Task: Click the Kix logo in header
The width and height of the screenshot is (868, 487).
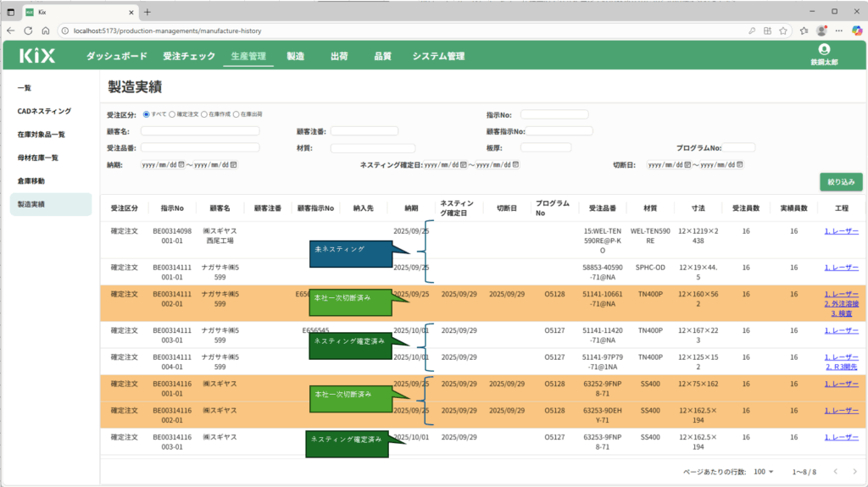Action: tap(39, 56)
